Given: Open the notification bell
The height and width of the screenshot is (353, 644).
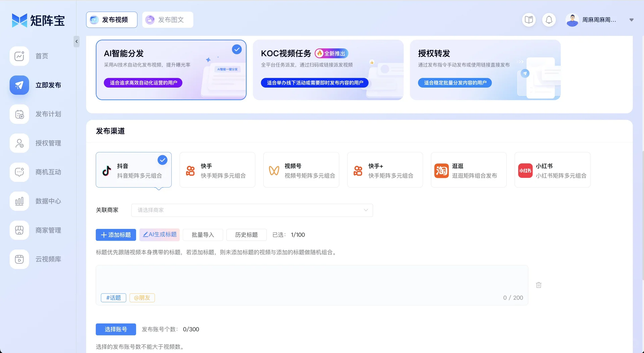Looking at the screenshot, I should (549, 19).
